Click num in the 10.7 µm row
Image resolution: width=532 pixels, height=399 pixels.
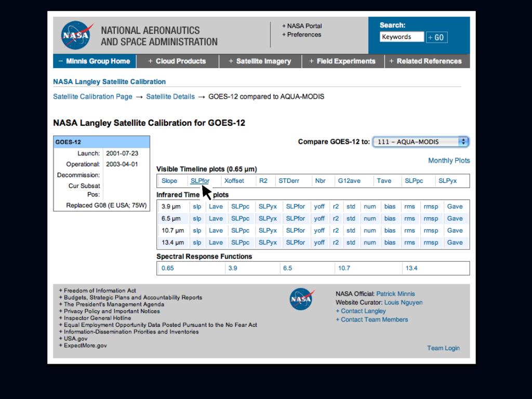click(370, 230)
